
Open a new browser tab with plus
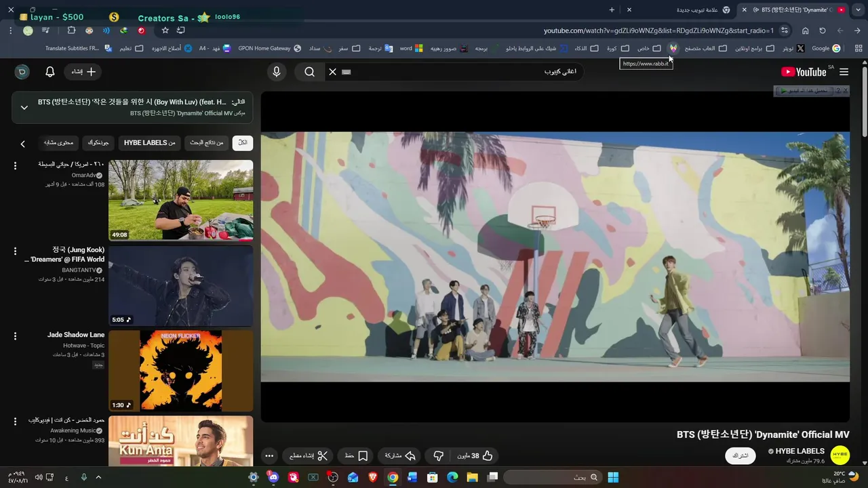point(612,9)
